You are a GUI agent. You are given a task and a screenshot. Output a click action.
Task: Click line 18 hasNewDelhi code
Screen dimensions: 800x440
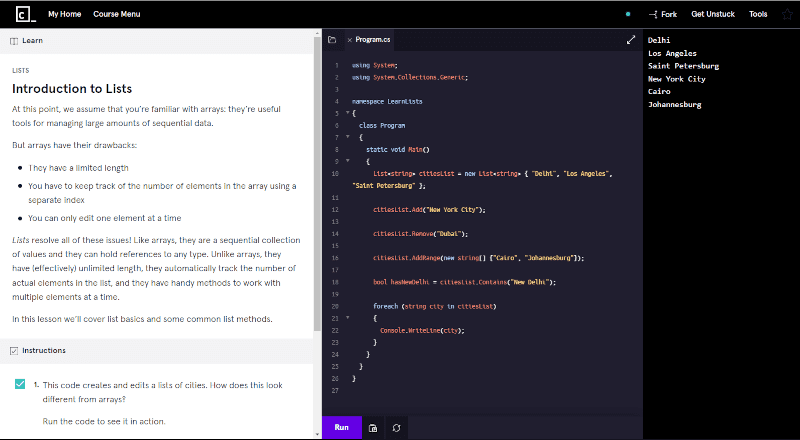[x=464, y=282]
